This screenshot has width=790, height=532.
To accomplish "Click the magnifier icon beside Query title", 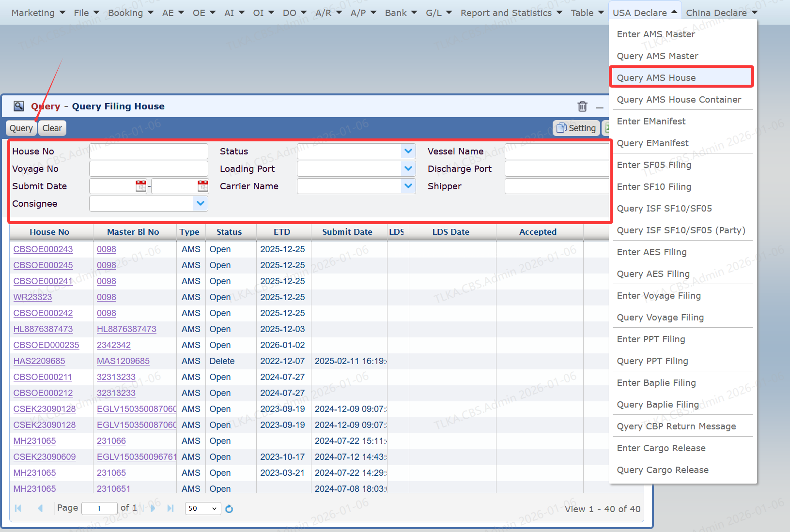I will point(19,106).
